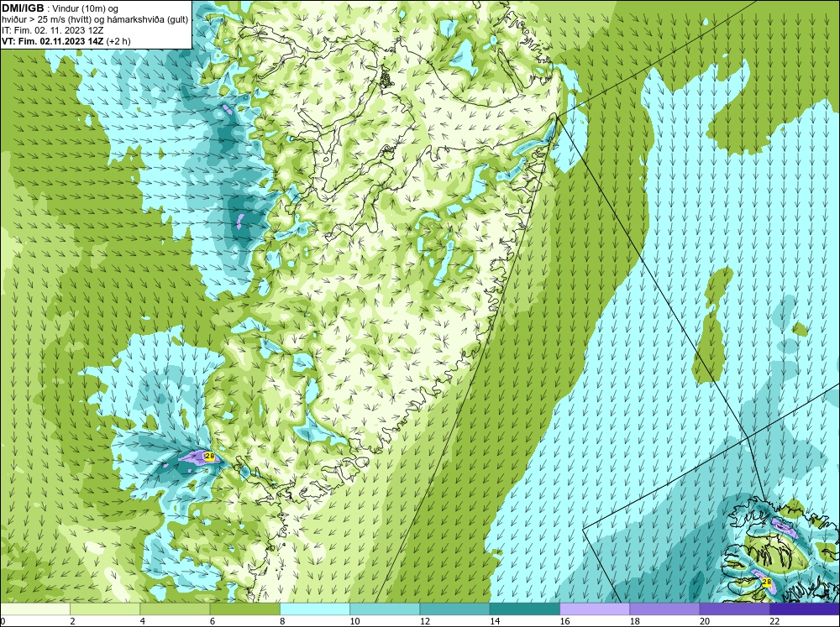840x627 pixels.
Task: Click the legend value 2
Action: coord(72,621)
